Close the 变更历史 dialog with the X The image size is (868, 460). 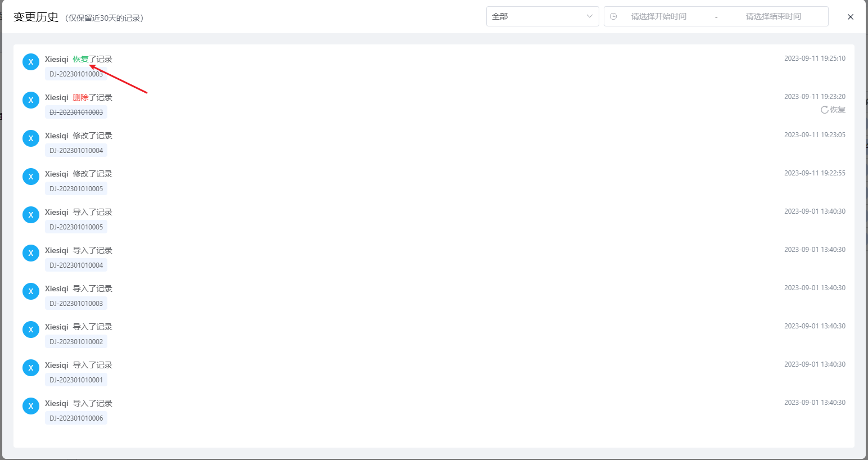coord(851,17)
